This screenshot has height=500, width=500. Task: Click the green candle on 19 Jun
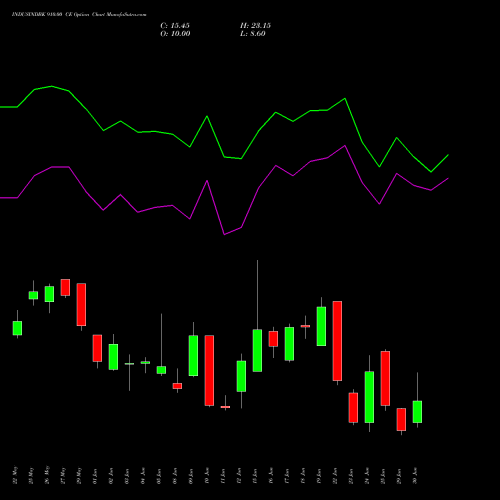(x=321, y=326)
